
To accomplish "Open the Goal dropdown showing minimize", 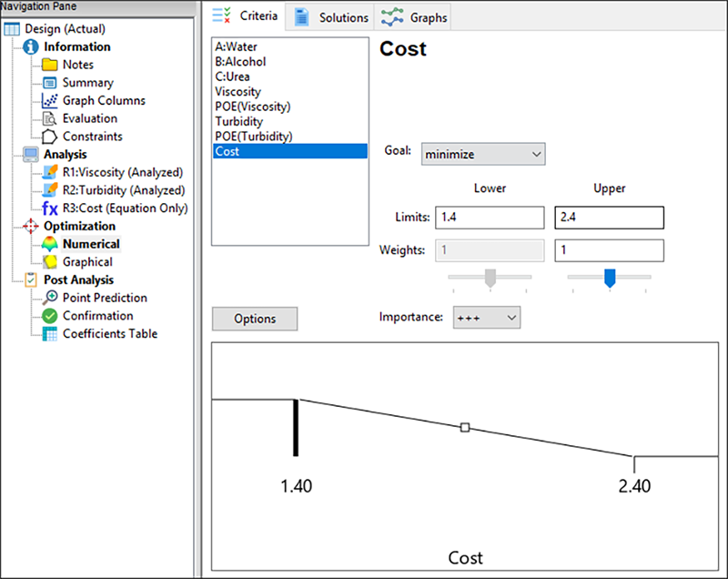I will [482, 154].
